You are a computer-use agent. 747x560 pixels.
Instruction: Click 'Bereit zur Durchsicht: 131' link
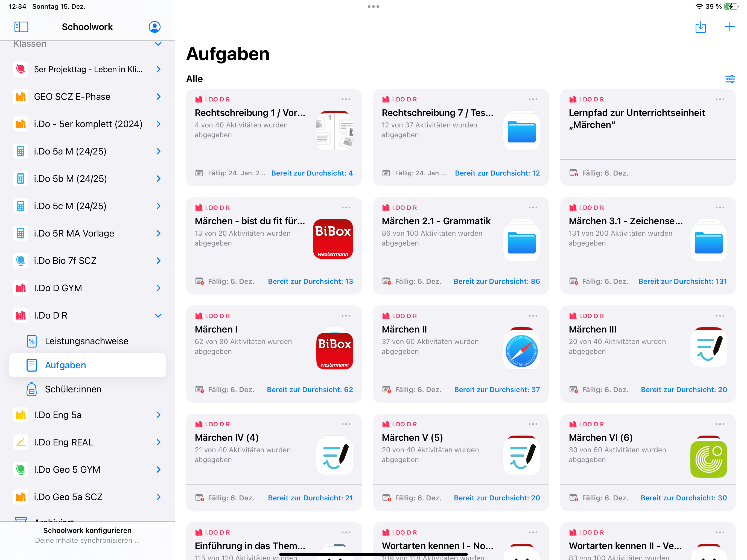[x=682, y=281]
